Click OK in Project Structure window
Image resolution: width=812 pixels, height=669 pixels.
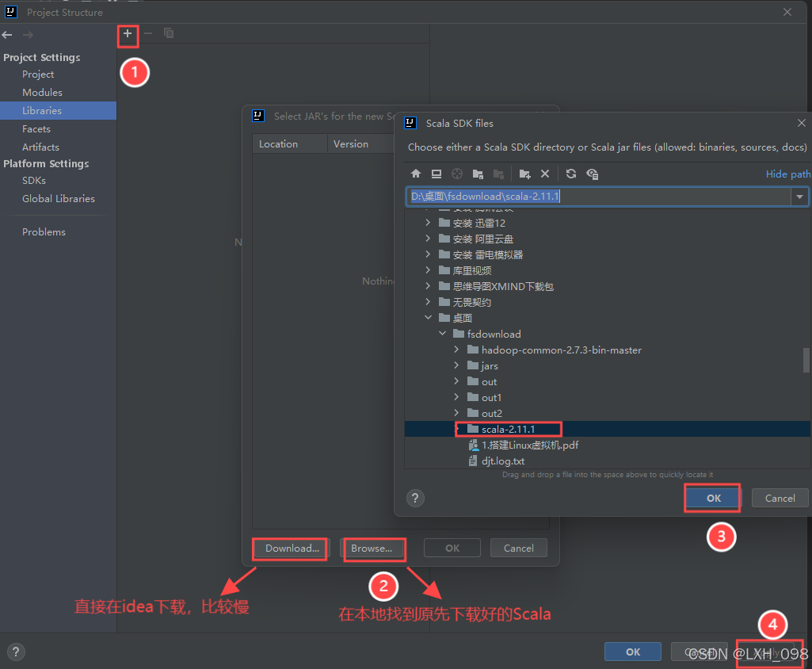pos(633,652)
